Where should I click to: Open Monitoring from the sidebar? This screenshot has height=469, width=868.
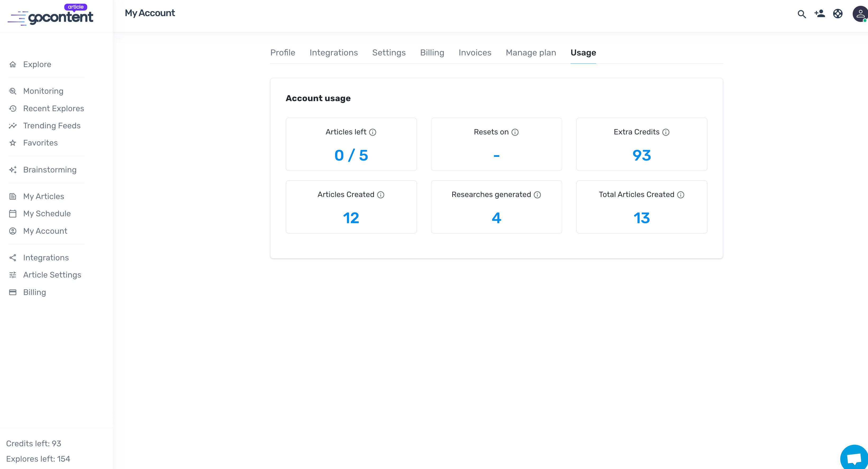43,91
